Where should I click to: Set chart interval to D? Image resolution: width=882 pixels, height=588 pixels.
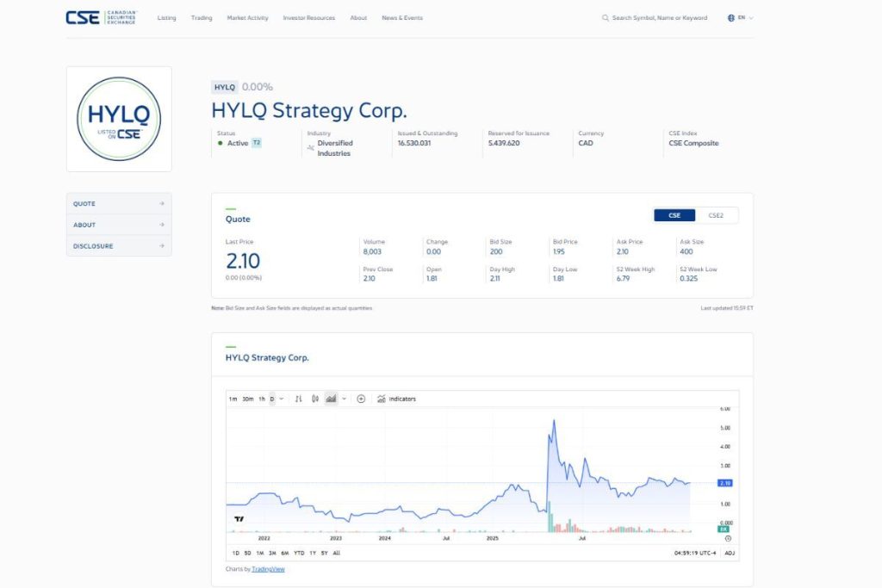coord(271,399)
